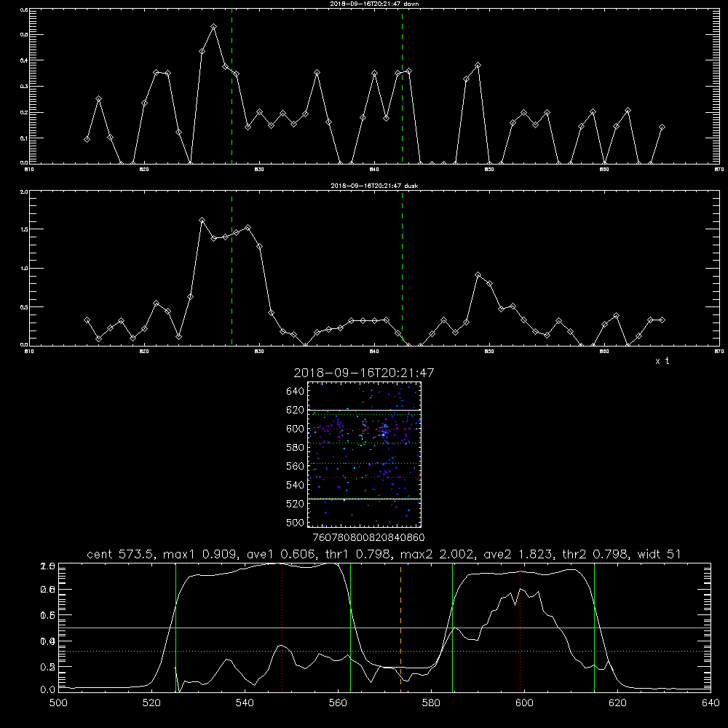This screenshot has width=728, height=728.
Task: Click x-axis label 560 on bottom plot
Action: [x=338, y=703]
